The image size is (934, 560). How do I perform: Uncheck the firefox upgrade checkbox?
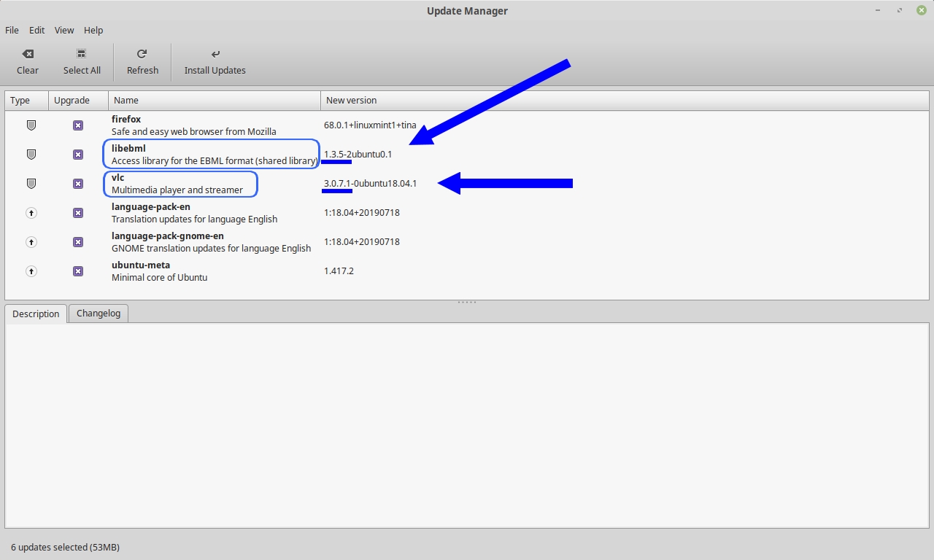78,125
